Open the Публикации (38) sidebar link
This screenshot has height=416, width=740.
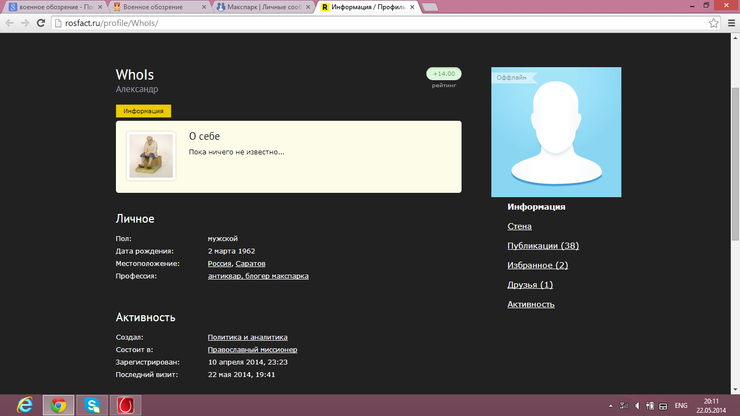[x=543, y=246]
